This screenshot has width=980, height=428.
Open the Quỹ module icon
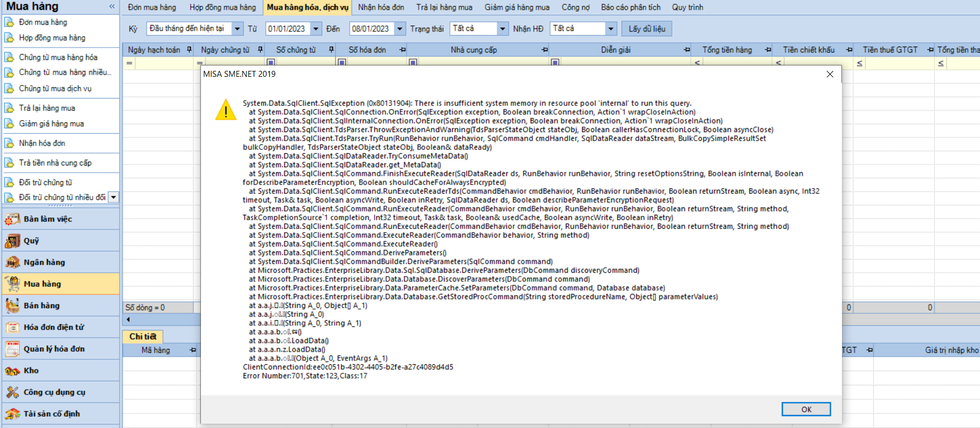coord(12,241)
